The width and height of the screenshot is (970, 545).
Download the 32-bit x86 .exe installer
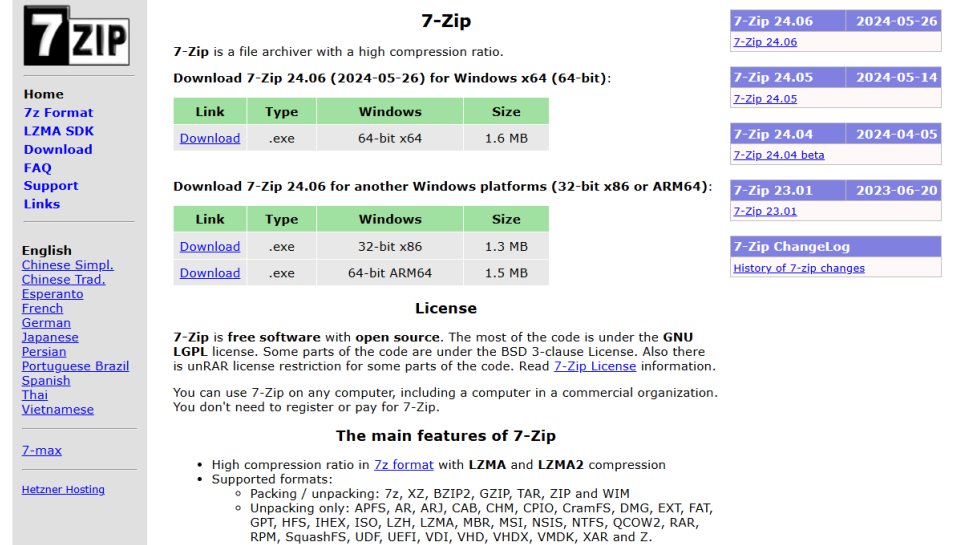pos(210,246)
